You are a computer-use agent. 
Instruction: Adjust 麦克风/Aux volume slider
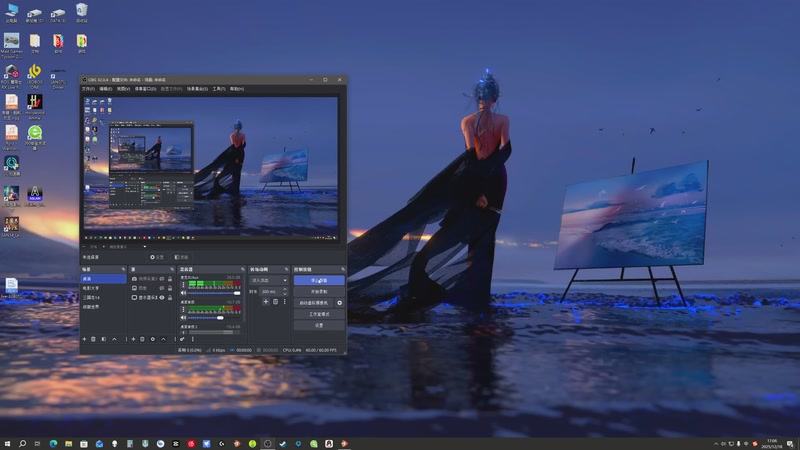214,293
